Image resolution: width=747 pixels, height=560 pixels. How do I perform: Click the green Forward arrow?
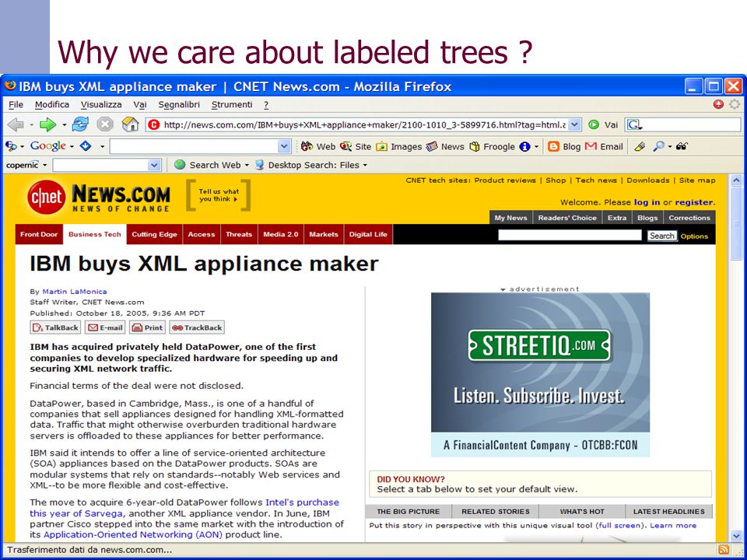click(47, 124)
